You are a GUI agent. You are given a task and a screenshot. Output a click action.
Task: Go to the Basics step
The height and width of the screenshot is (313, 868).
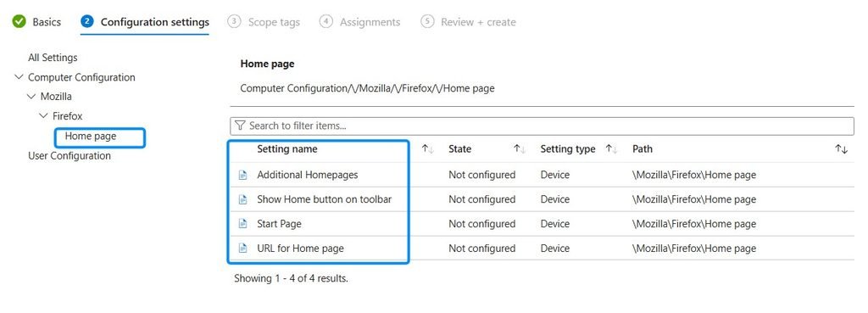[47, 22]
